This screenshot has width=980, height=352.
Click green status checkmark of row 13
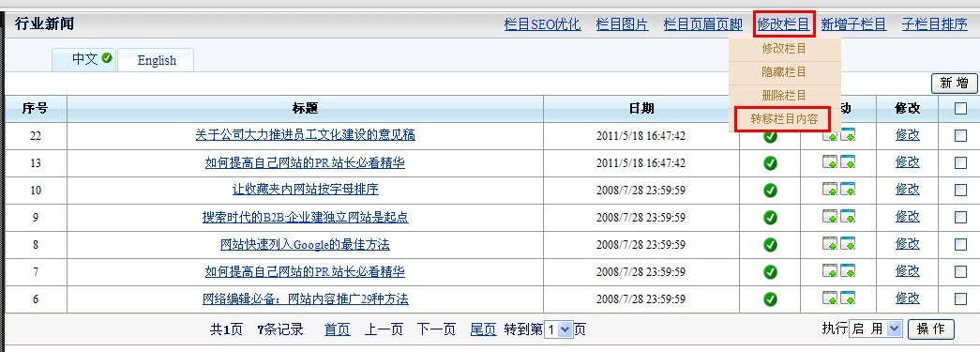pyautogui.click(x=770, y=163)
